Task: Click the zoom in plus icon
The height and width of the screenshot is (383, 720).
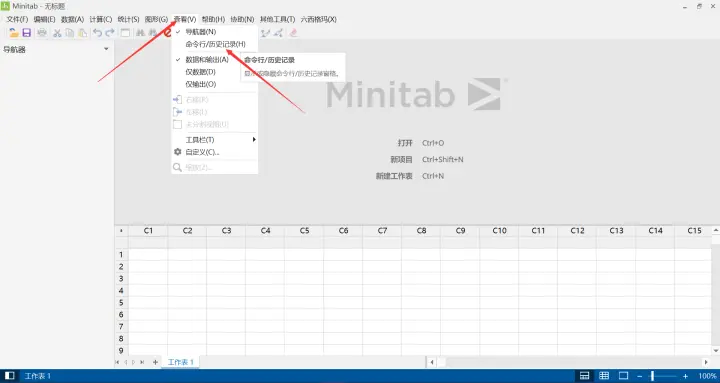Action: coord(686,376)
